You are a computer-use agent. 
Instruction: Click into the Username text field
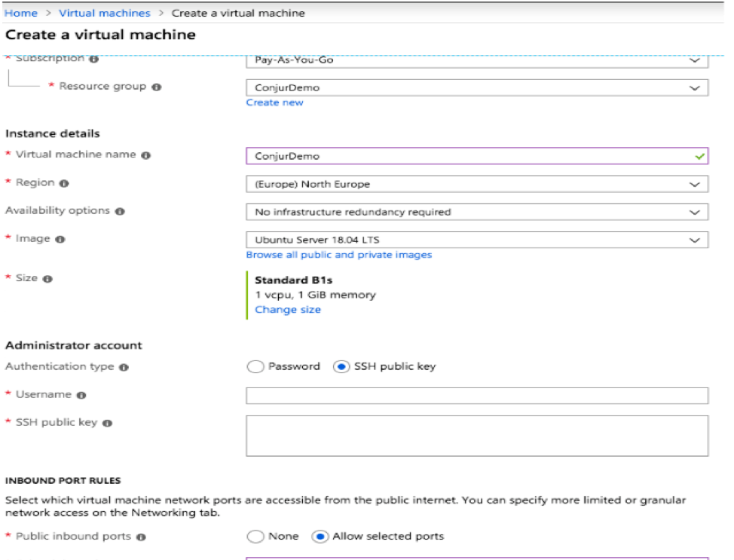pos(476,396)
